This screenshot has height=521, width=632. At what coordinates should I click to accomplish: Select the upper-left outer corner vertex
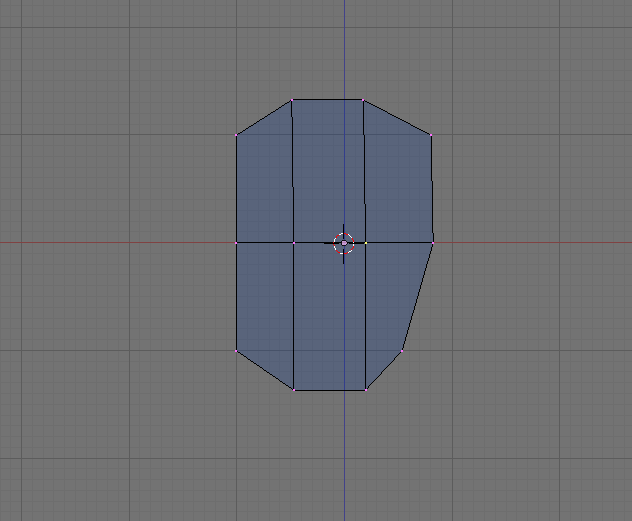[237, 135]
